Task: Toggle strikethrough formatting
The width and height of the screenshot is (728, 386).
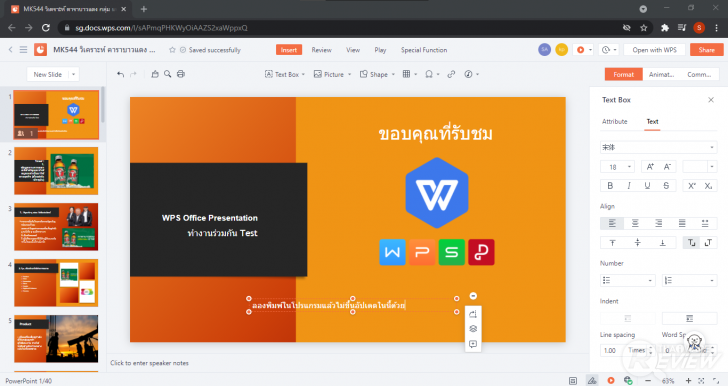Action: (x=666, y=186)
